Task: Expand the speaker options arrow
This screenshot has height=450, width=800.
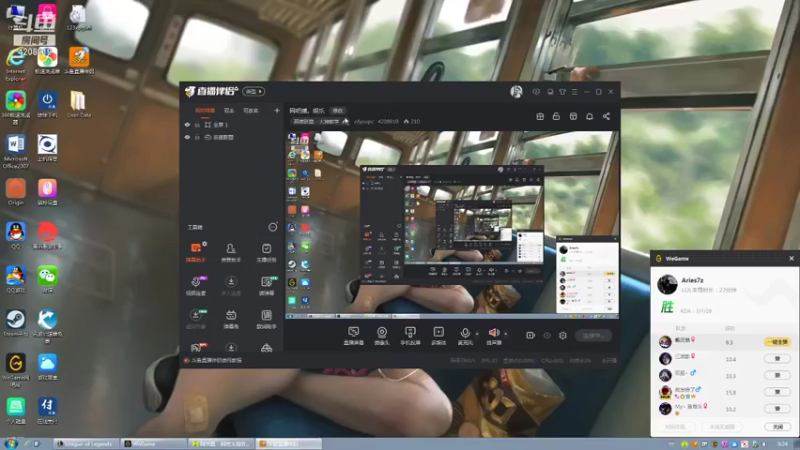Action: (506, 334)
